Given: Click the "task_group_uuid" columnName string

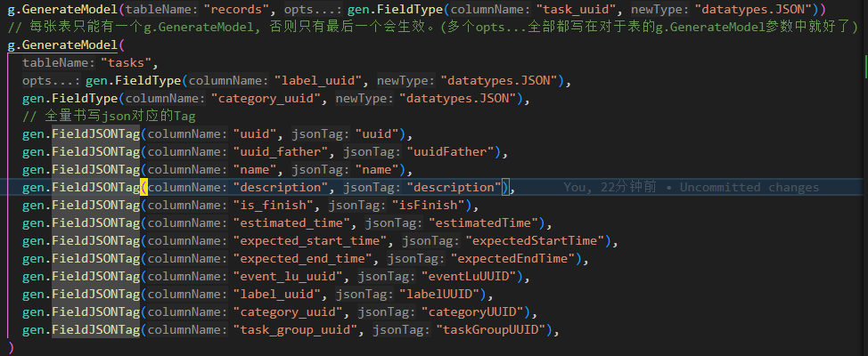Looking at the screenshot, I should (297, 330).
